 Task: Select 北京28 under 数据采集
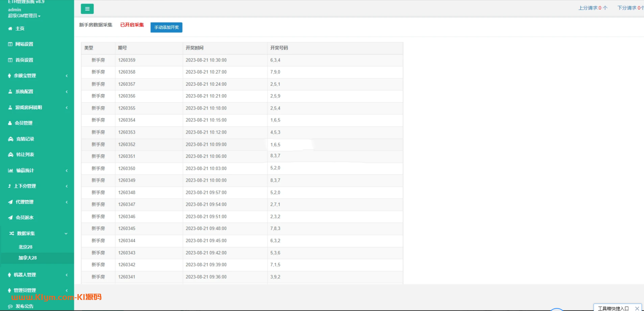coord(26,247)
